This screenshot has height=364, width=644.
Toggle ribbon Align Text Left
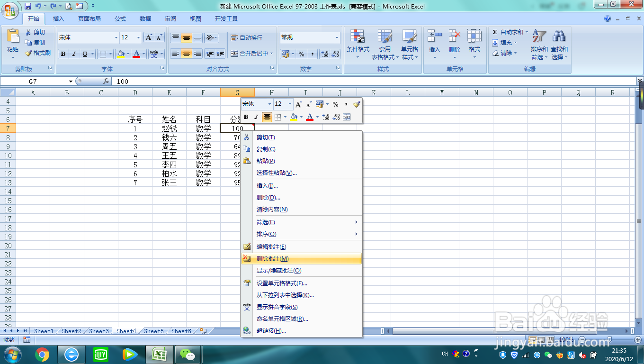[x=176, y=54]
